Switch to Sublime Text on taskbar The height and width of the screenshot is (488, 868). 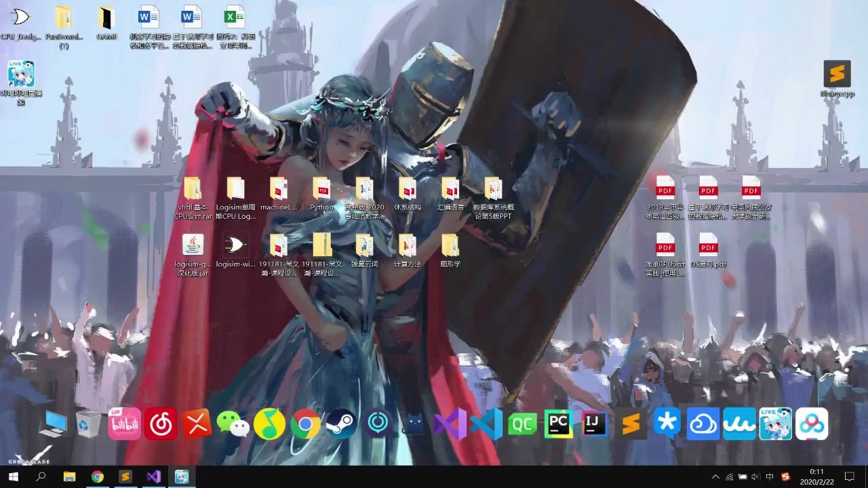(x=125, y=476)
